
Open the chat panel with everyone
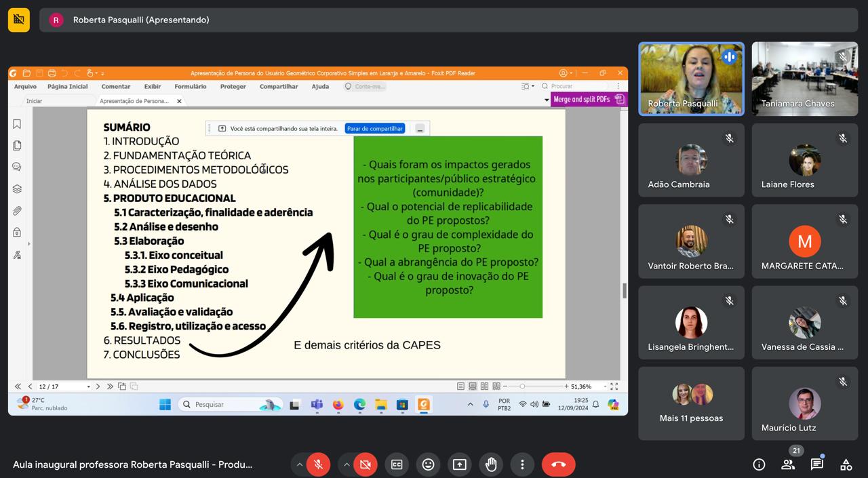(816, 464)
